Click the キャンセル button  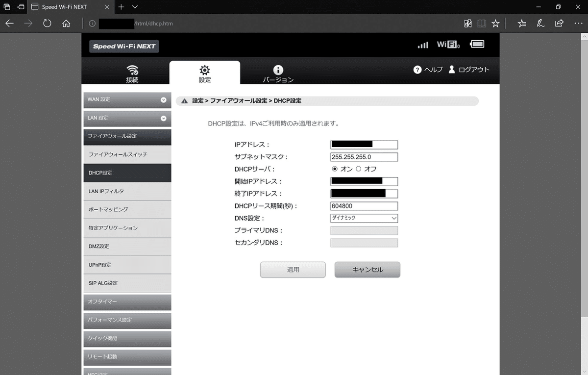click(x=367, y=270)
